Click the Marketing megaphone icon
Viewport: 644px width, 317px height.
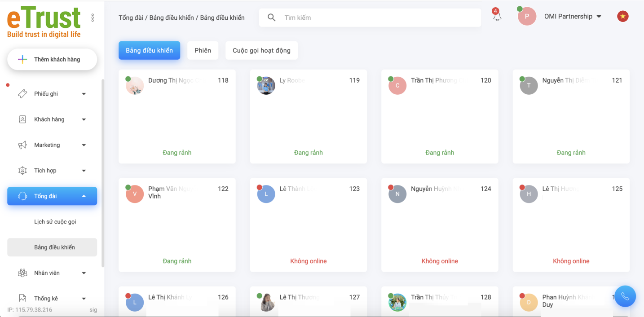[x=22, y=145]
